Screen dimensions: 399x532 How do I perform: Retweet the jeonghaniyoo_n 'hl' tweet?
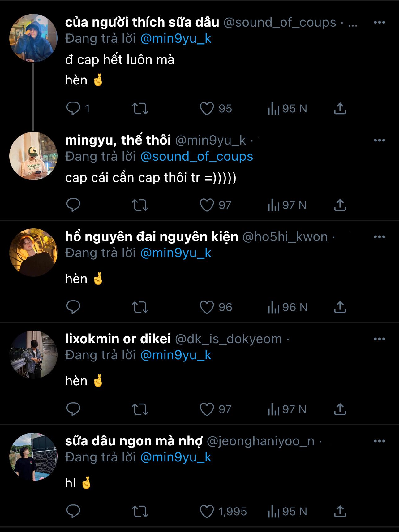coord(140,512)
